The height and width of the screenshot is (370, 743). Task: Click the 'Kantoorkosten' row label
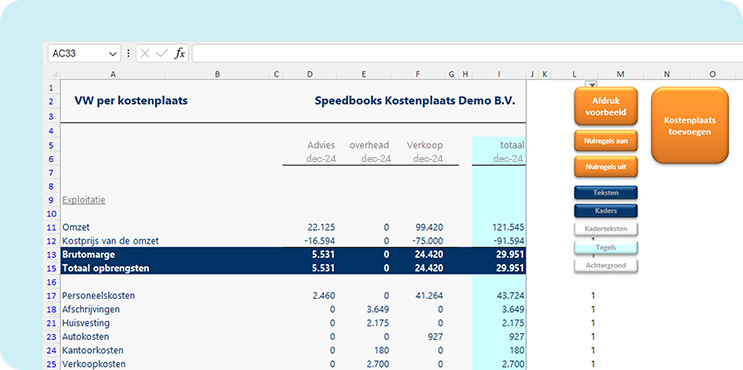coord(93,351)
